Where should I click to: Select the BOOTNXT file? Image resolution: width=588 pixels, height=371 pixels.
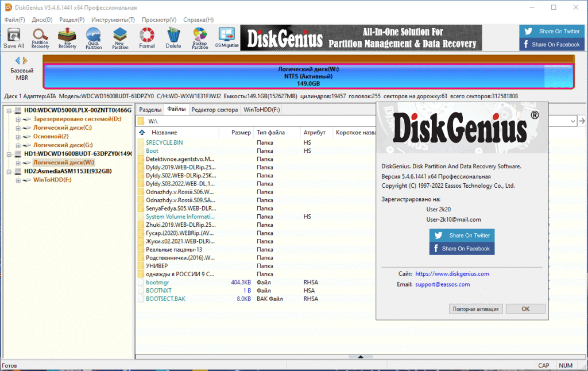point(158,291)
